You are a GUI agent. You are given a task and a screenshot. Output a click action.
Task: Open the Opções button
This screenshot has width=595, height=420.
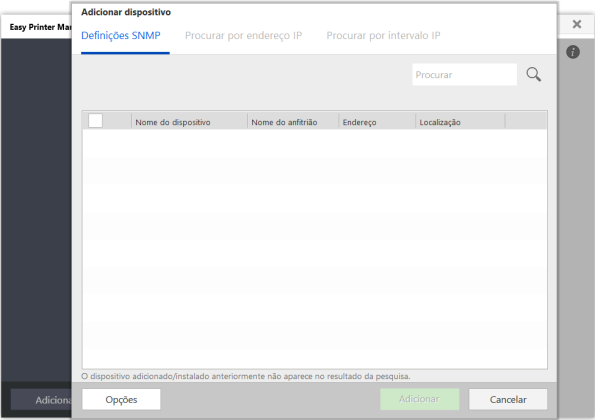tap(121, 400)
